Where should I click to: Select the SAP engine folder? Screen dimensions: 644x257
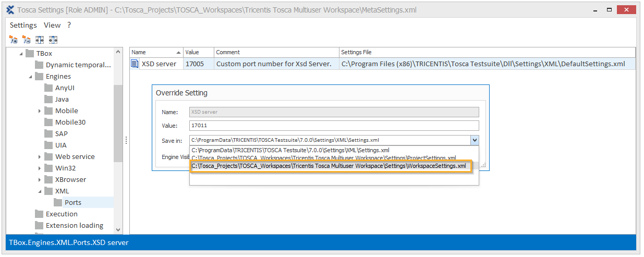click(x=61, y=133)
